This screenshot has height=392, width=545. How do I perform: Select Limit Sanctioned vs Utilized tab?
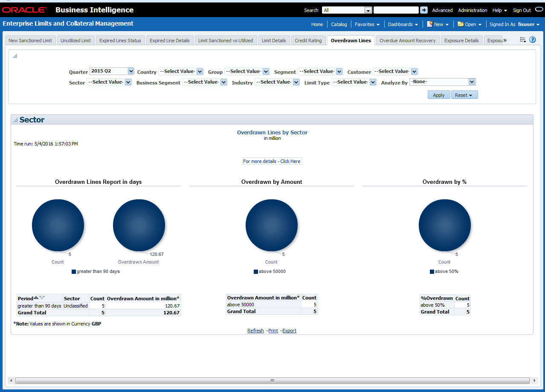pyautogui.click(x=226, y=41)
